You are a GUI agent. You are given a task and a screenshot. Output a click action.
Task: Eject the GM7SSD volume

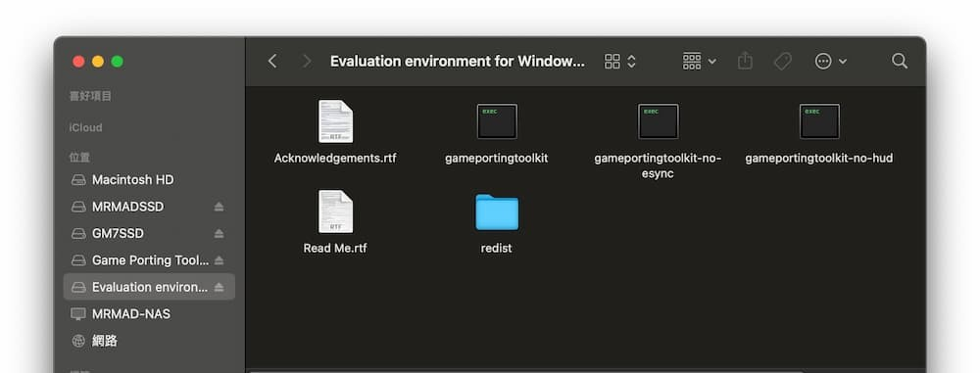click(219, 234)
